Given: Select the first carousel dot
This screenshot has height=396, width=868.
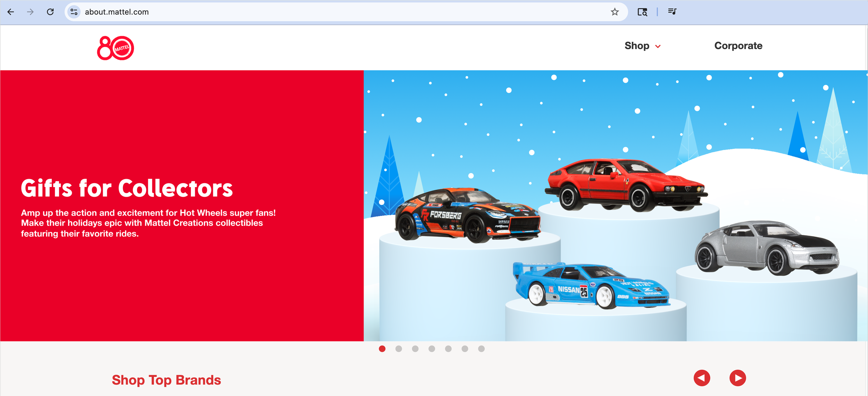Looking at the screenshot, I should [382, 349].
